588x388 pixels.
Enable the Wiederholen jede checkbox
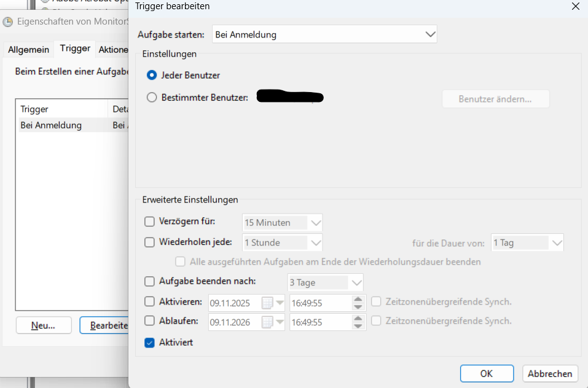click(149, 242)
